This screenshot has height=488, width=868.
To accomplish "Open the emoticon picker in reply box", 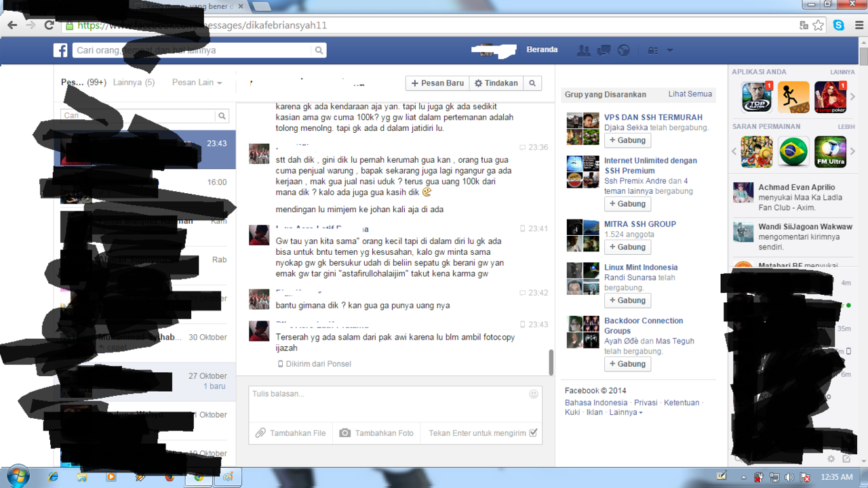I will pos(534,394).
